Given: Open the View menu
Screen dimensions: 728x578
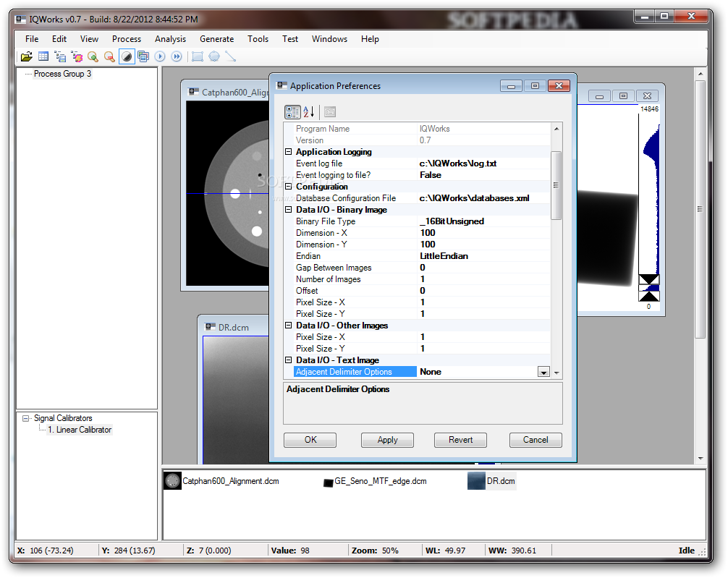Looking at the screenshot, I should (89, 39).
